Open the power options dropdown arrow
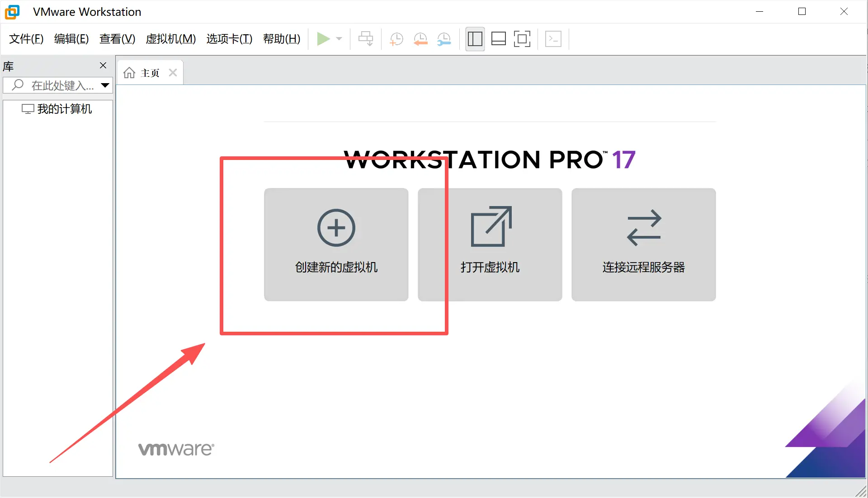 point(339,39)
